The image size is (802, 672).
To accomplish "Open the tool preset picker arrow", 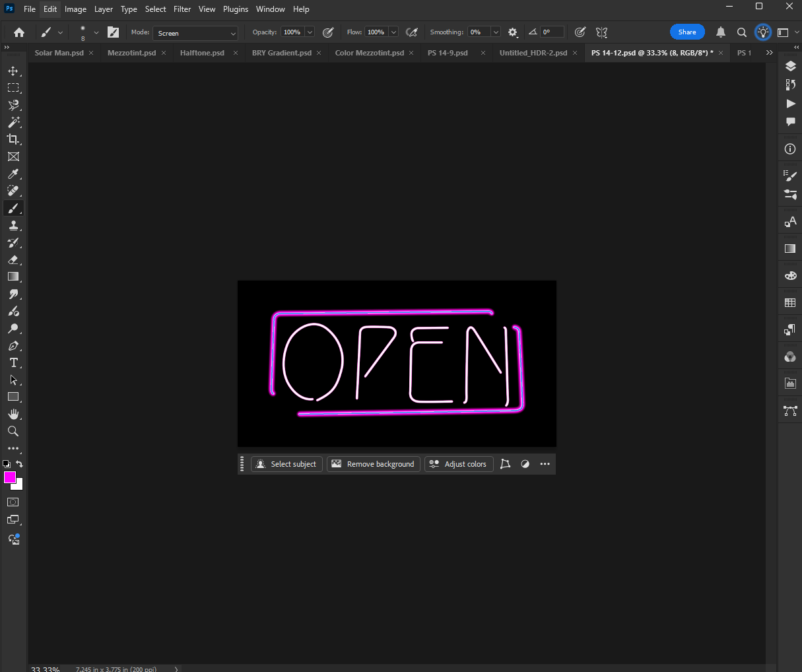I will click(60, 32).
